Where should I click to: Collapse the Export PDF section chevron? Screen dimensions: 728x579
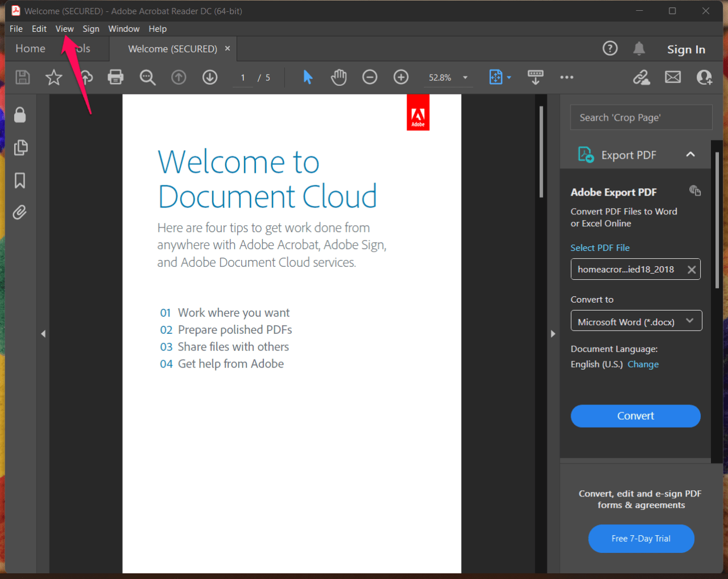[690, 154]
